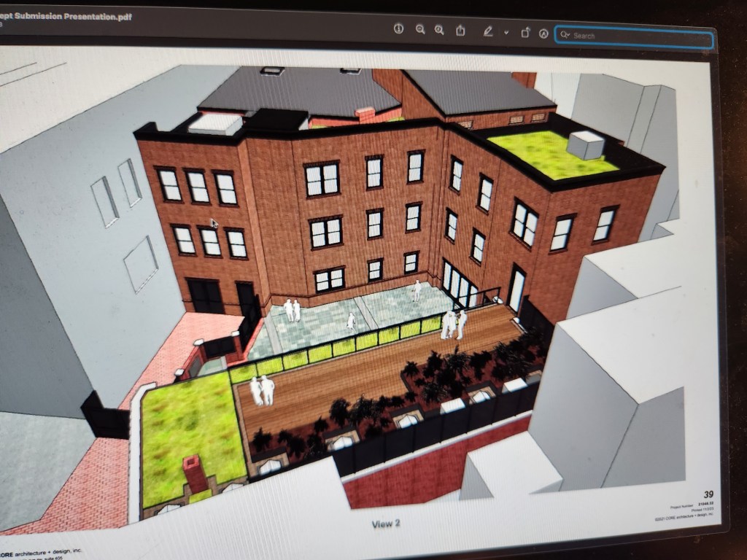Rotate the page with the rotate icon
The width and height of the screenshot is (747, 560).
tap(525, 33)
